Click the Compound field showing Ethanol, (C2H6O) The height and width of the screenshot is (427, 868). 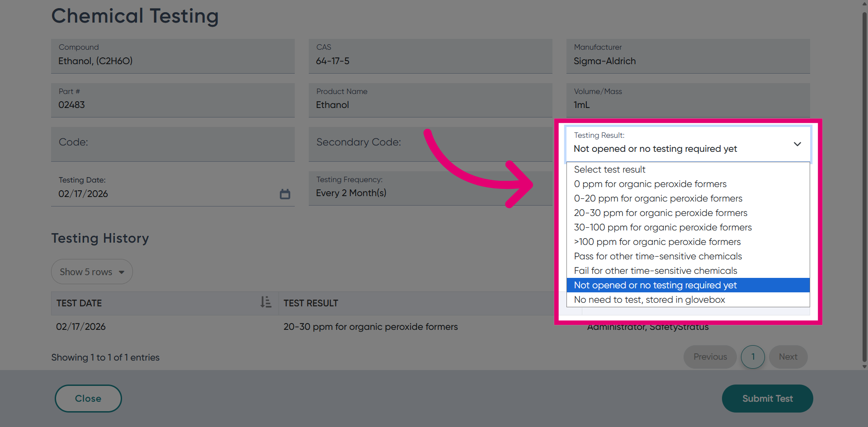[173, 56]
